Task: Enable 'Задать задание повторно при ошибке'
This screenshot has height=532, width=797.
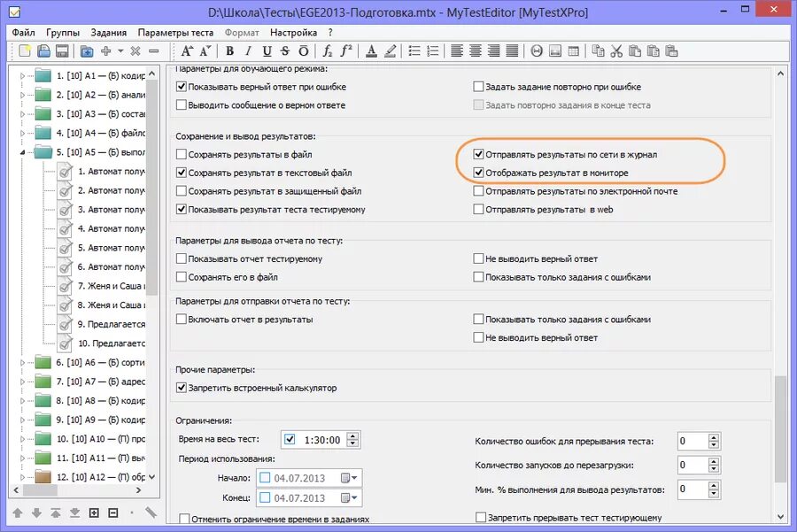Action: [x=478, y=87]
